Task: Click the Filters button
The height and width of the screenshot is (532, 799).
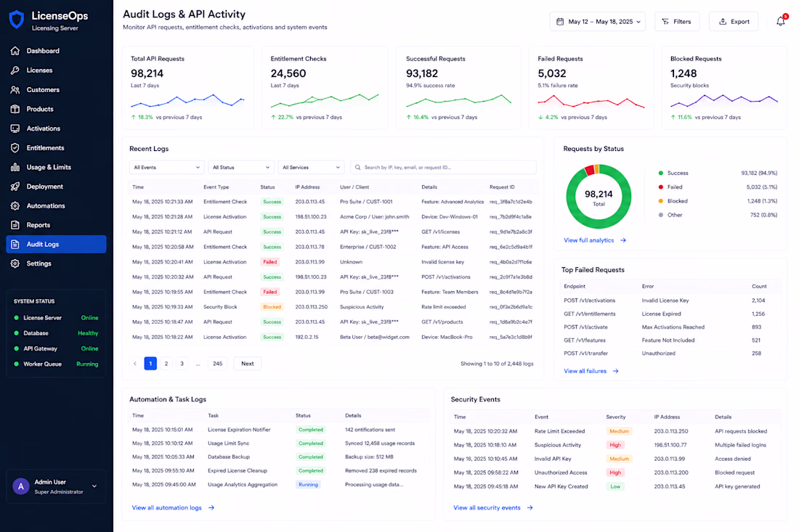Action: [677, 21]
